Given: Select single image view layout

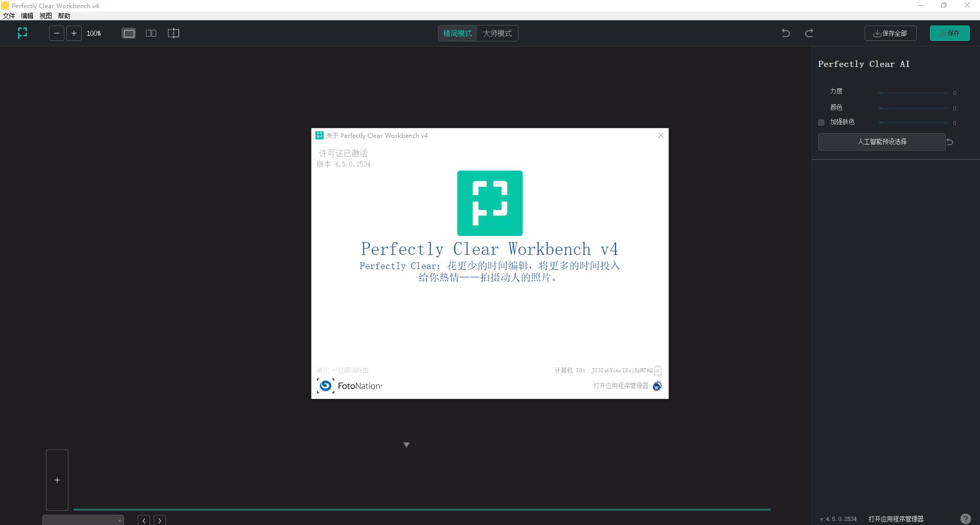Looking at the screenshot, I should [x=129, y=33].
